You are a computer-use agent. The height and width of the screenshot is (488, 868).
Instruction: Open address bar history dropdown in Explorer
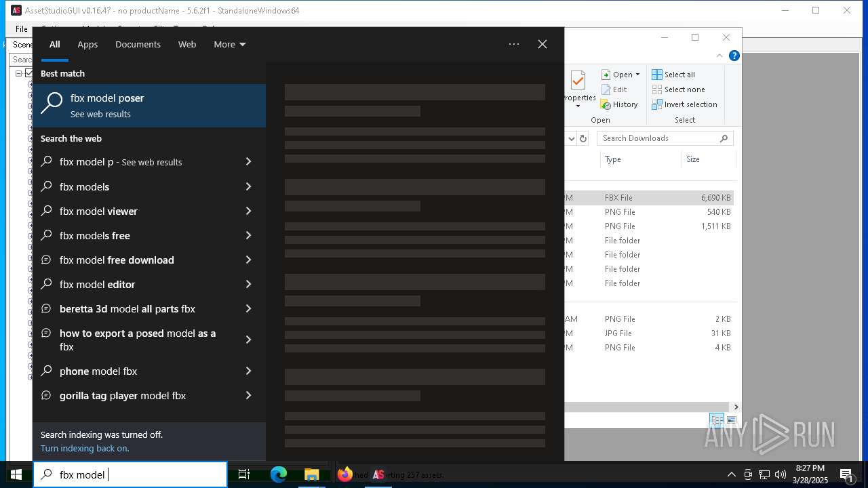[x=571, y=138]
